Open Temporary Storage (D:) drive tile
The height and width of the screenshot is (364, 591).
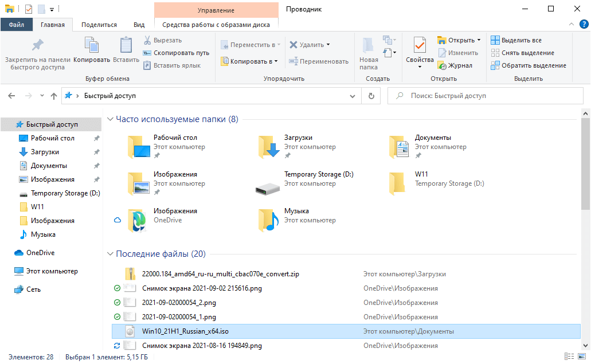(304, 183)
